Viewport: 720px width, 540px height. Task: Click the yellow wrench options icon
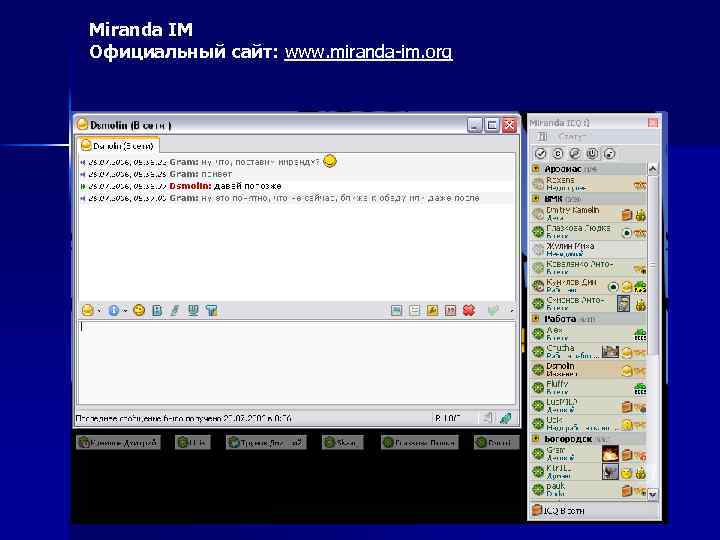coord(432,311)
